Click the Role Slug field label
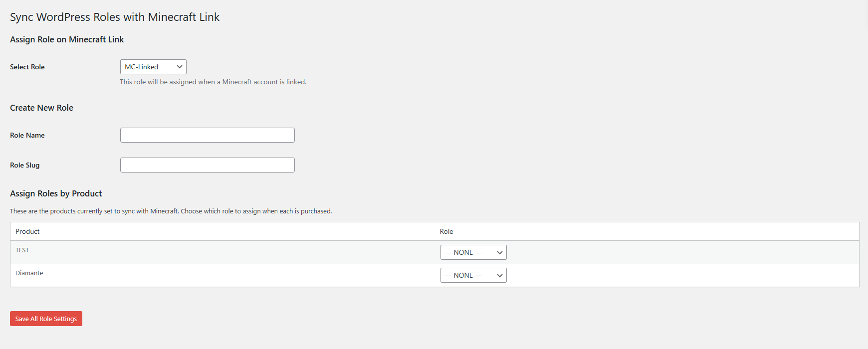This screenshot has height=349, width=868. [25, 165]
